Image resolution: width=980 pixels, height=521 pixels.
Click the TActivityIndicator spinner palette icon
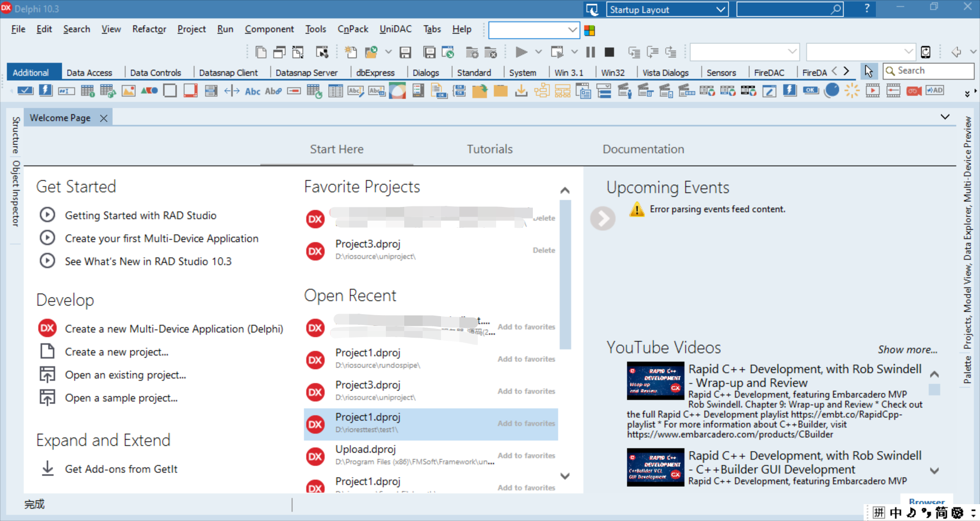pos(852,91)
